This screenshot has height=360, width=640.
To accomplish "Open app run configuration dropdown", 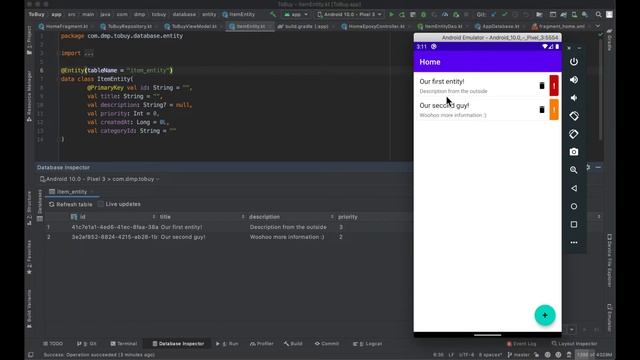I will click(296, 14).
